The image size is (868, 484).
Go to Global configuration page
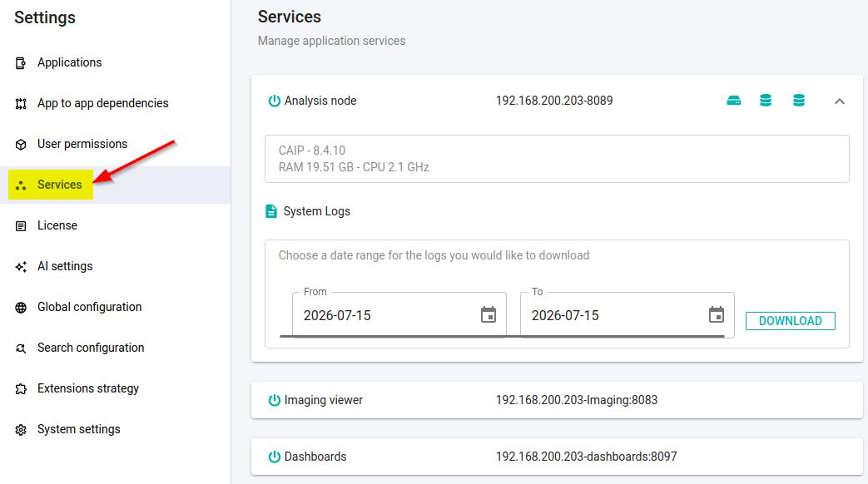pyautogui.click(x=115, y=307)
